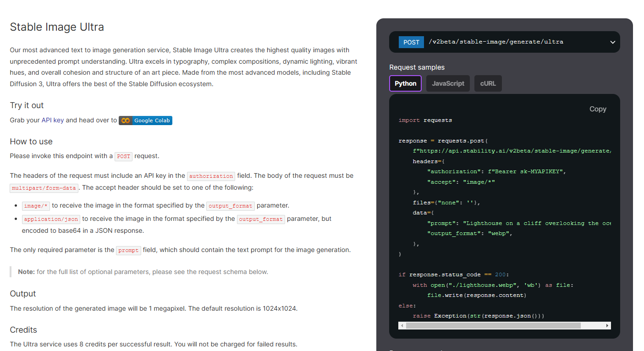Screen dimensions: 644x351
Task: Click the "output_format": "webp" code line
Action: click(469, 233)
